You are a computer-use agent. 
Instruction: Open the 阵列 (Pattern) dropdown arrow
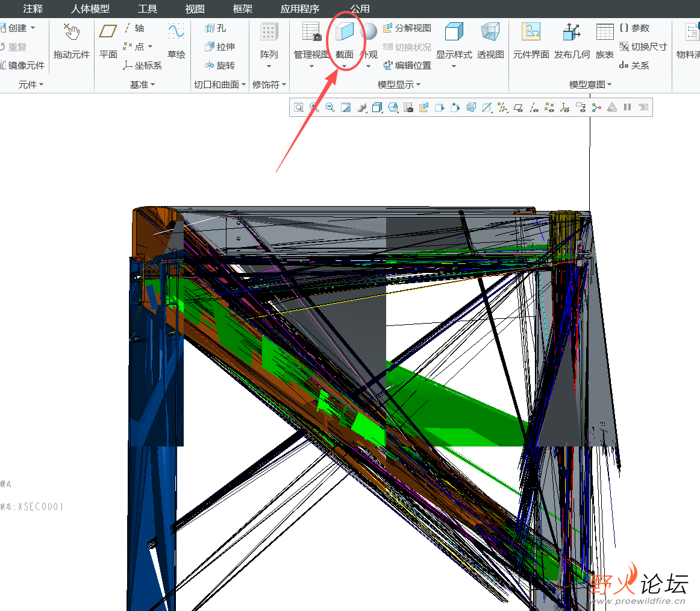(269, 66)
